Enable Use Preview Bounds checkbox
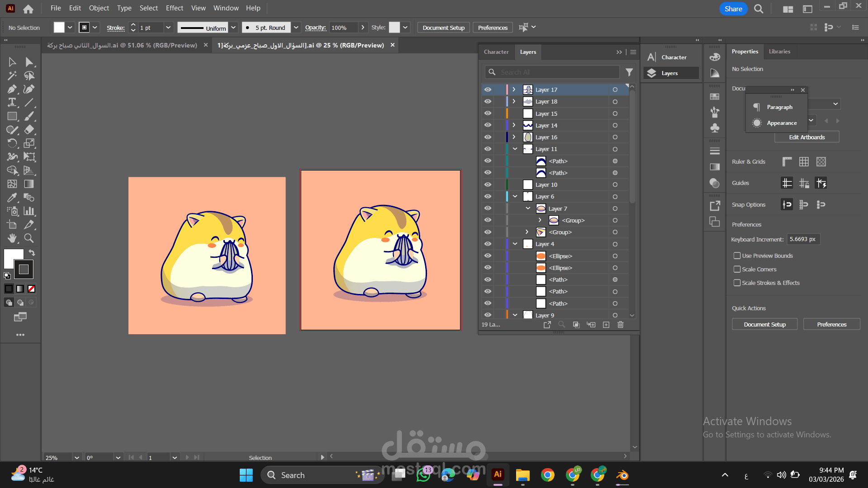This screenshot has width=868, height=488. coord(737,256)
